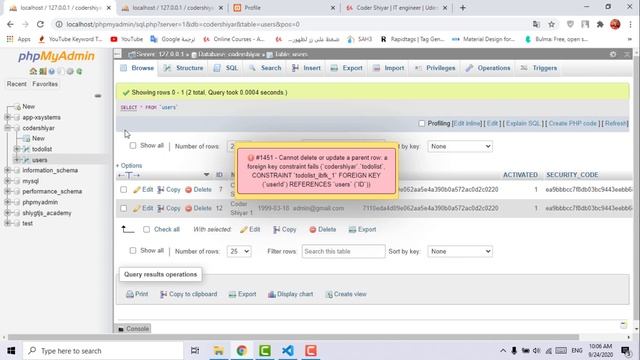640x360 pixels.
Task: Open Recent in navigation panel
Action: click(17, 84)
